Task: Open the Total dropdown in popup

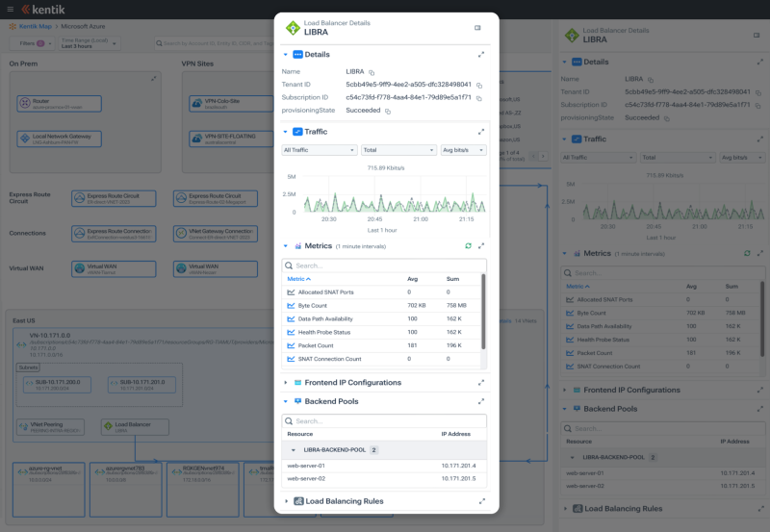Action: pos(398,150)
